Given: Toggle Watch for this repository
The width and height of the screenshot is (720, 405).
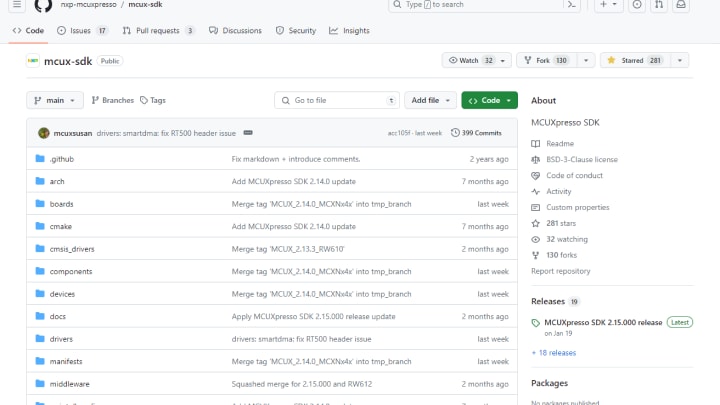Looking at the screenshot, I should (473, 61).
